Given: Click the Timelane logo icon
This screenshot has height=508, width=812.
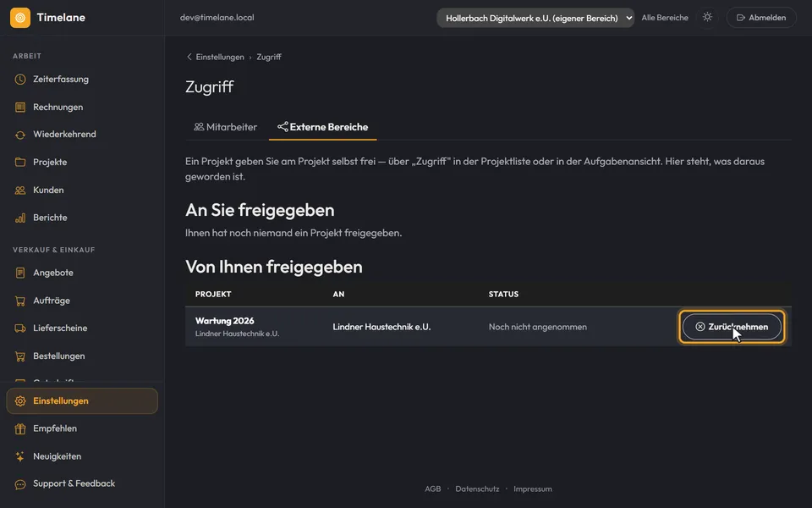Looking at the screenshot, I should coord(20,18).
